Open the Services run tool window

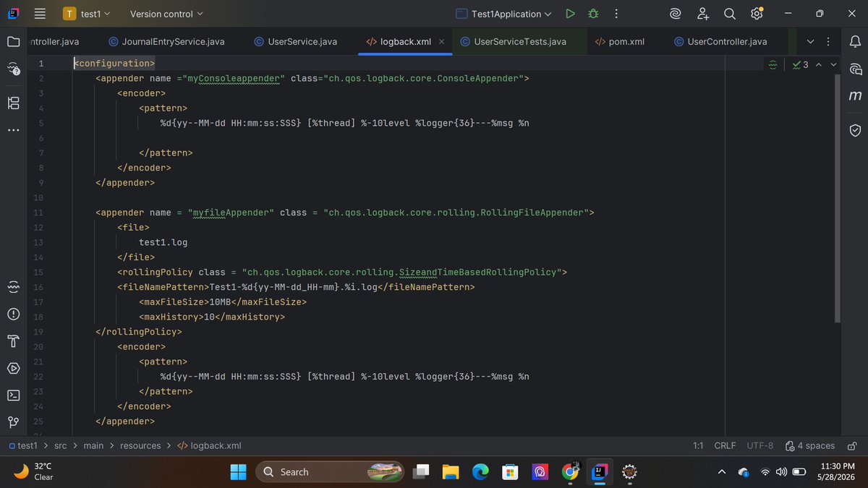pos(13,368)
